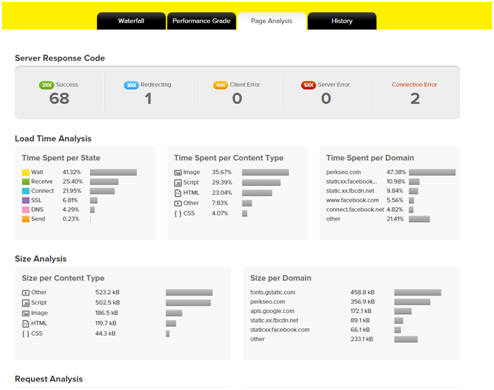The height and width of the screenshot is (390, 494).
Task: Click static.xx.fbcdn.net 89.1 kB row
Action: coord(327,320)
